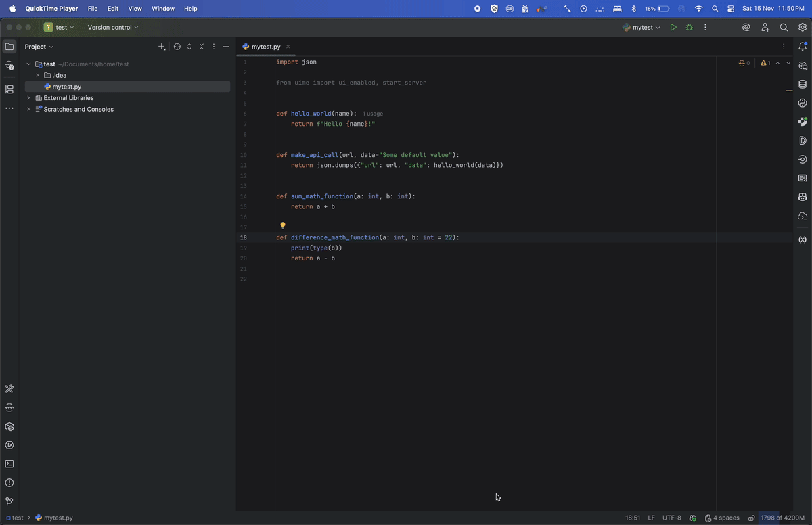812x525 pixels.
Task: Click the Search Everywhere magnifier icon
Action: coord(784,28)
